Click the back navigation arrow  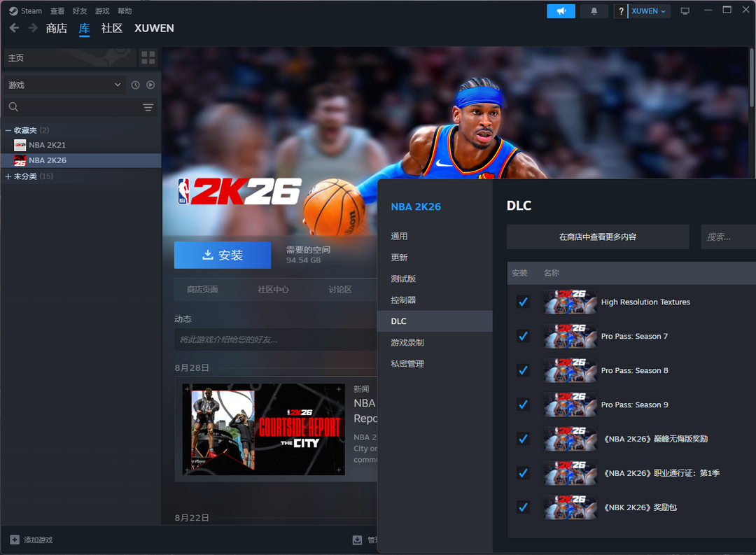click(14, 28)
